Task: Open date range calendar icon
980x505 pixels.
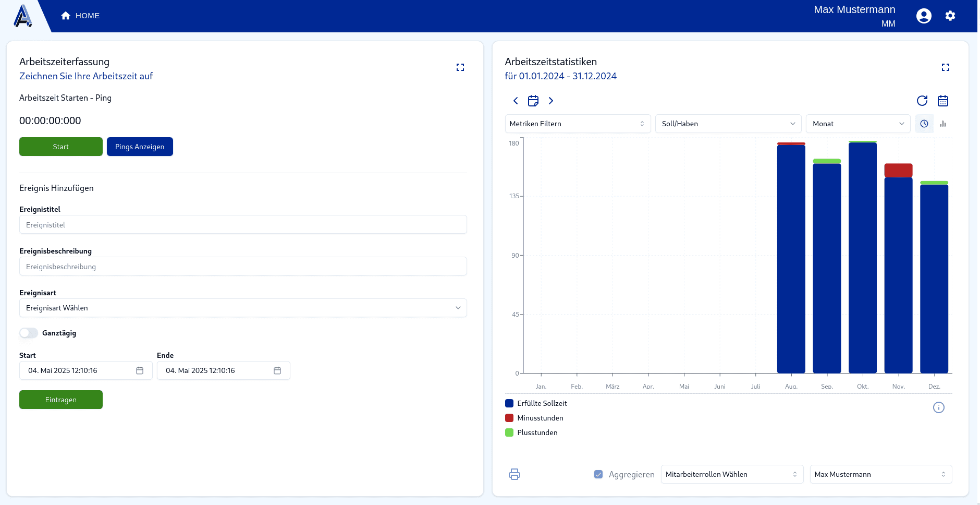Action: click(943, 101)
